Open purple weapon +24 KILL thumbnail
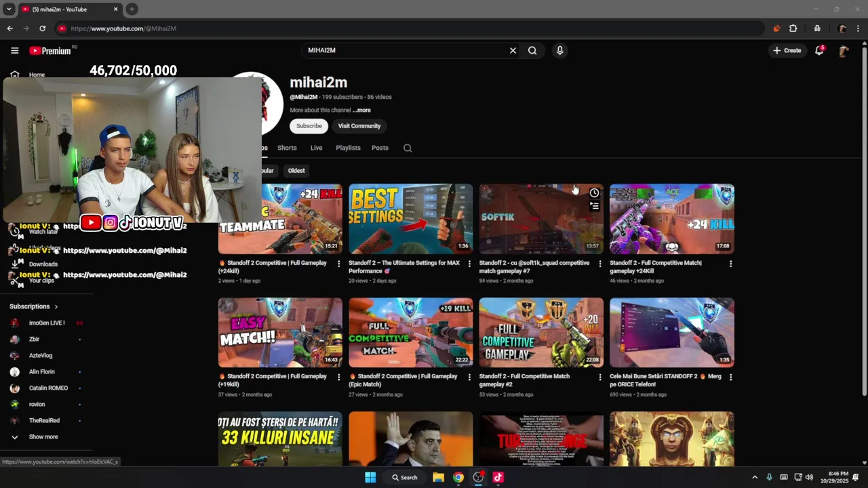This screenshot has width=868, height=488. [672, 219]
